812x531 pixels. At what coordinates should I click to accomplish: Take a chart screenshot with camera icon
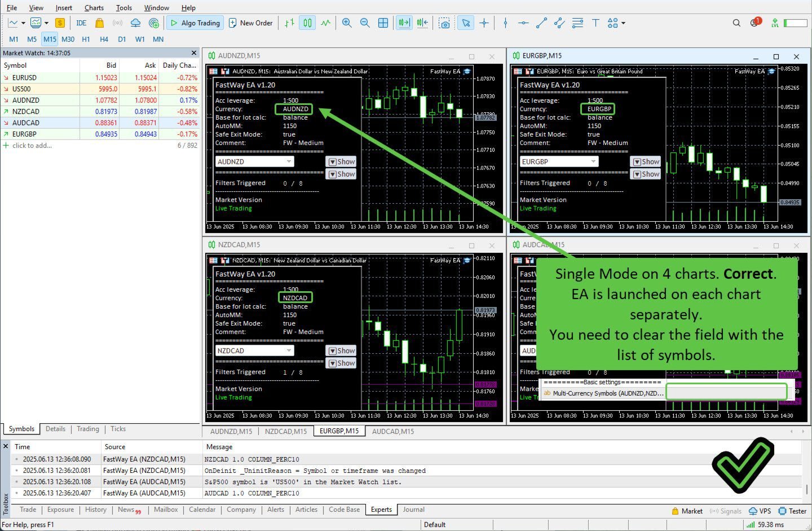[x=445, y=23]
